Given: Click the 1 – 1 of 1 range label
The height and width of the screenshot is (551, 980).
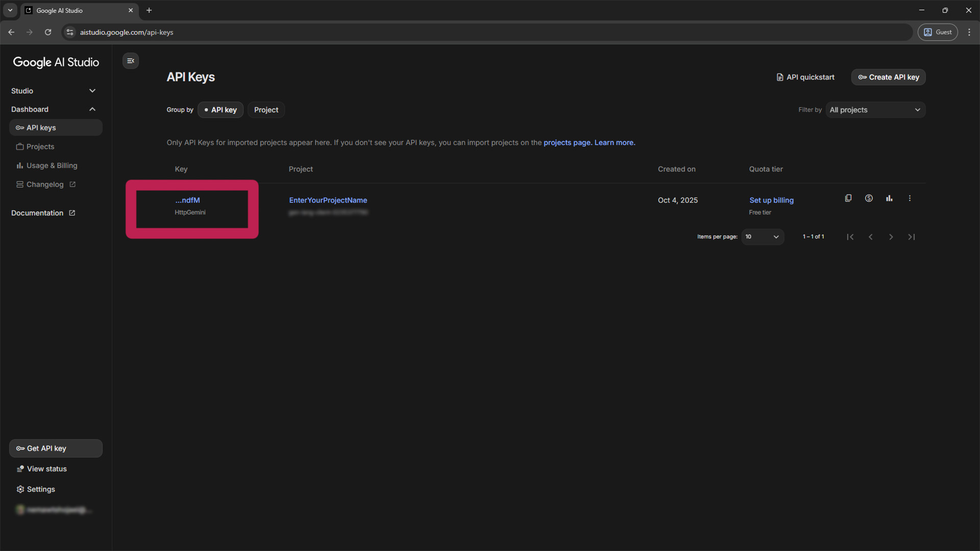Looking at the screenshot, I should tap(813, 237).
